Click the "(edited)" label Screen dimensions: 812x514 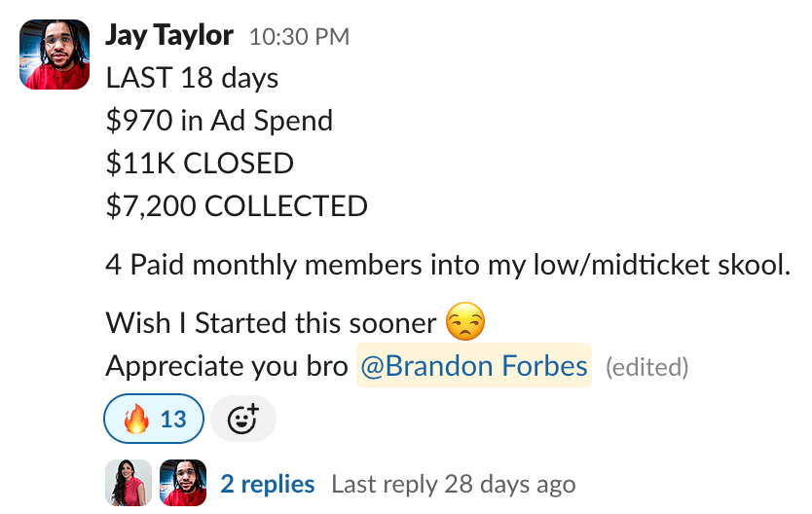click(x=646, y=367)
